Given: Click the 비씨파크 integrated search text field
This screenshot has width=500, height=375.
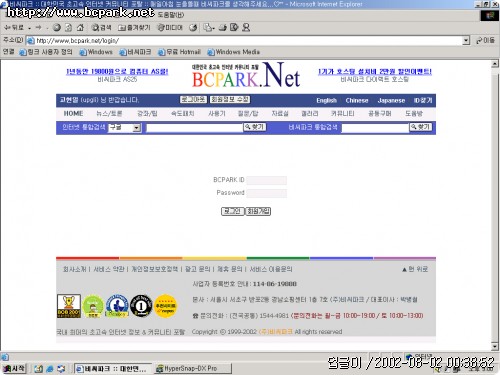Looking at the screenshot, I should pyautogui.click(x=375, y=128).
